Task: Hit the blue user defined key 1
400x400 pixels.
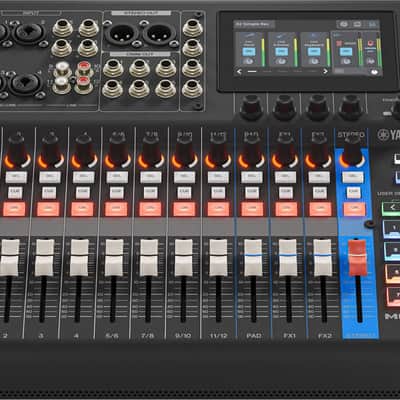Action: click(392, 229)
